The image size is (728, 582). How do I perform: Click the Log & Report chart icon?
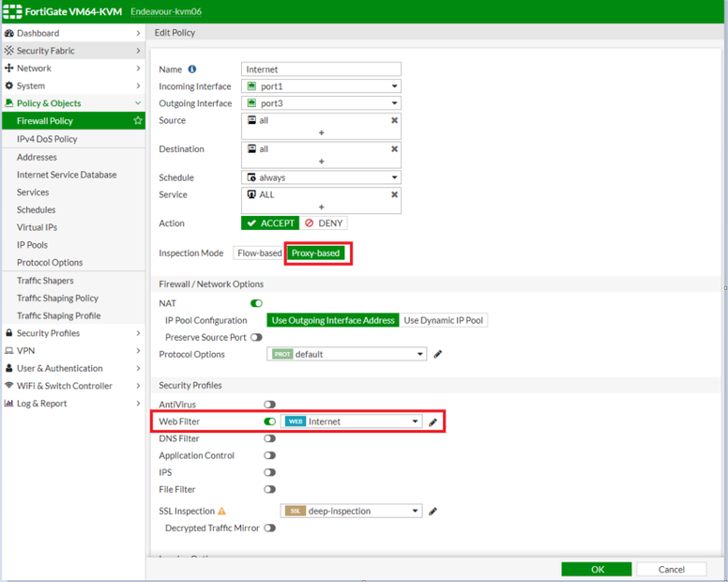pos(8,403)
